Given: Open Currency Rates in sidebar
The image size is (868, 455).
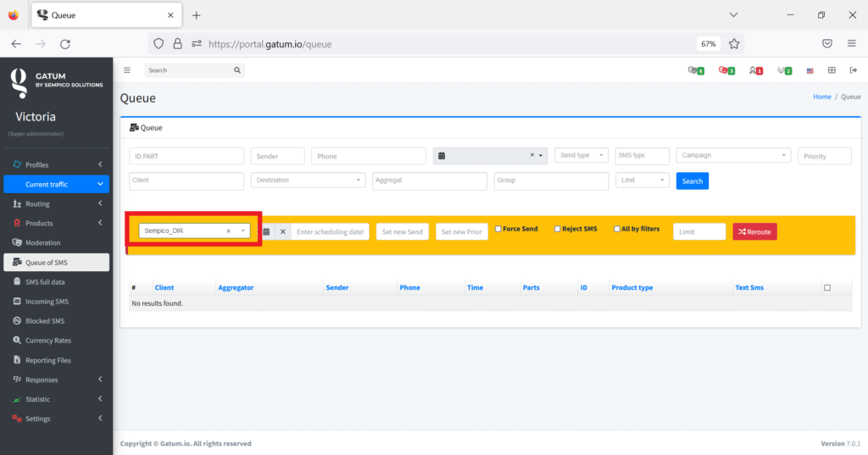Looking at the screenshot, I should (56, 341).
